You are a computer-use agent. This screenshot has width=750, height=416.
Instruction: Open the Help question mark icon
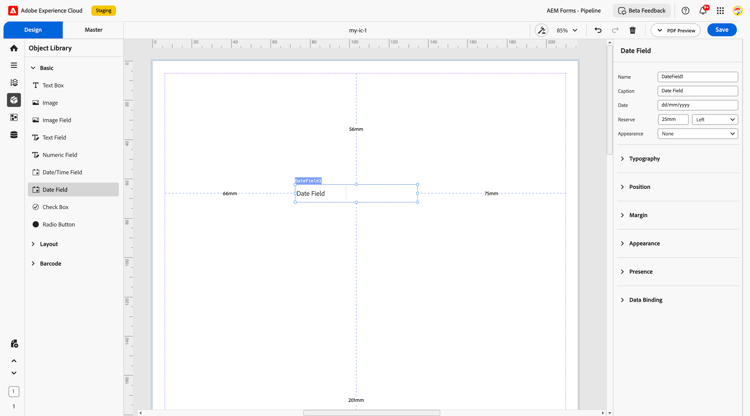[x=685, y=11]
